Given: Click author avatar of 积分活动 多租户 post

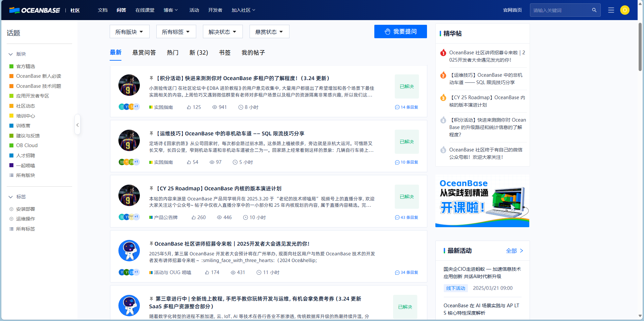Looking at the screenshot, I should pyautogui.click(x=129, y=85).
